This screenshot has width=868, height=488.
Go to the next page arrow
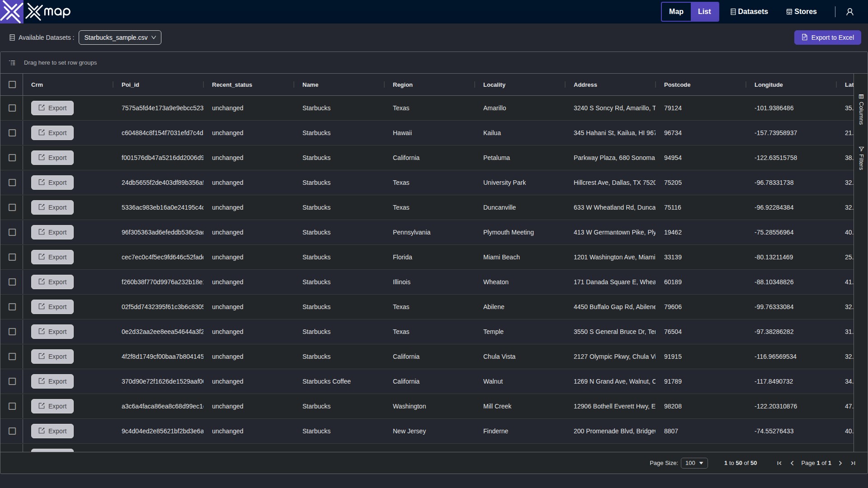click(840, 463)
